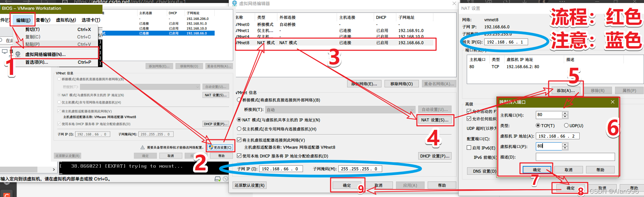
Task: Select the TCP(T) radio button
Action: (x=538, y=125)
